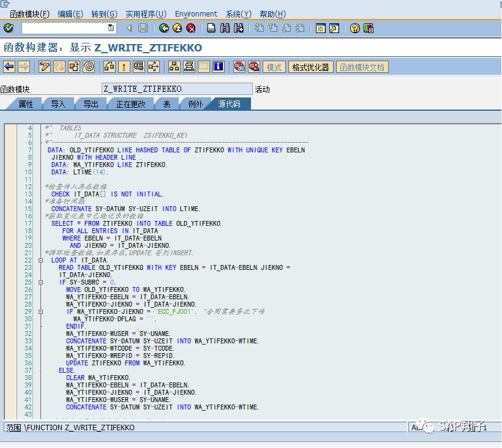Switch to the 导出 tab
The image size is (502, 448).
coord(91,104)
